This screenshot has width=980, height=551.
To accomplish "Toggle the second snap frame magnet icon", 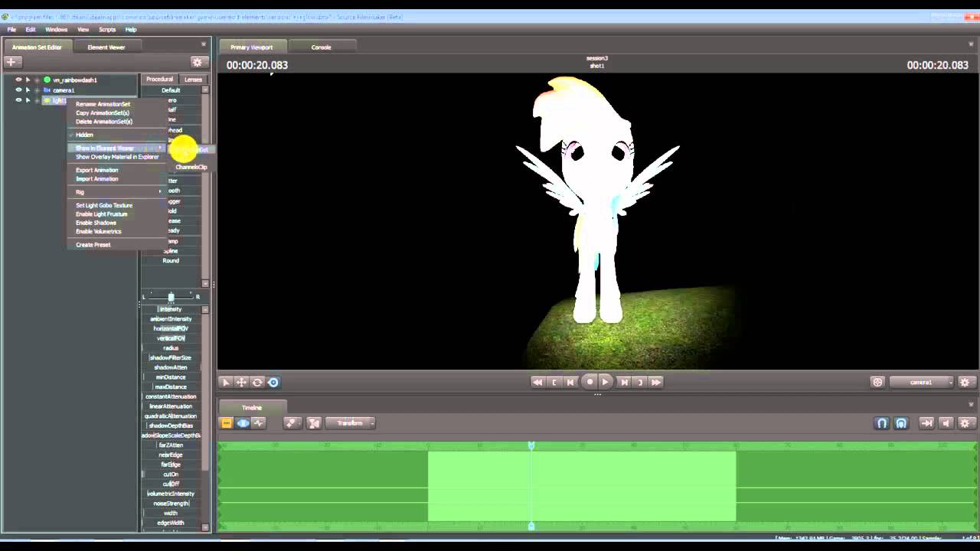I will (x=901, y=422).
